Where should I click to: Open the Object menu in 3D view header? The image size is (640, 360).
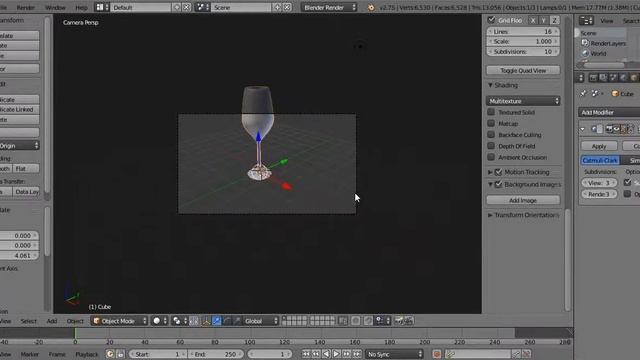75,321
